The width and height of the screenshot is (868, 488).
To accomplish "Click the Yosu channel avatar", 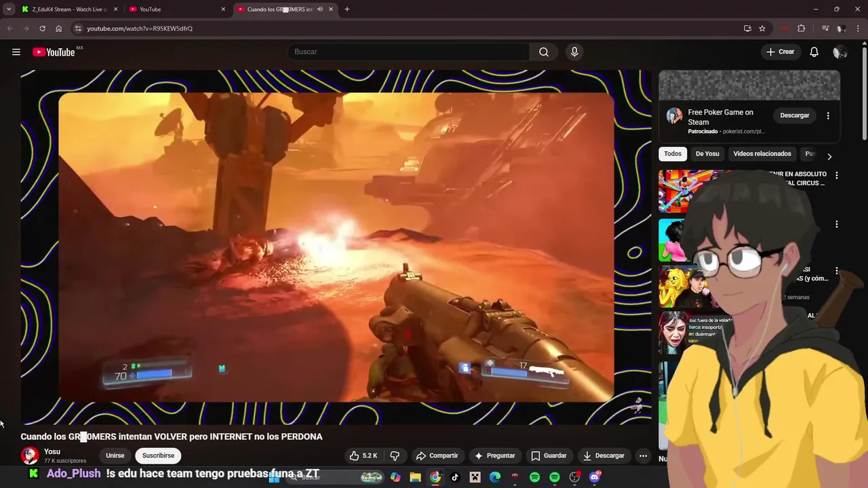I will tap(29, 455).
